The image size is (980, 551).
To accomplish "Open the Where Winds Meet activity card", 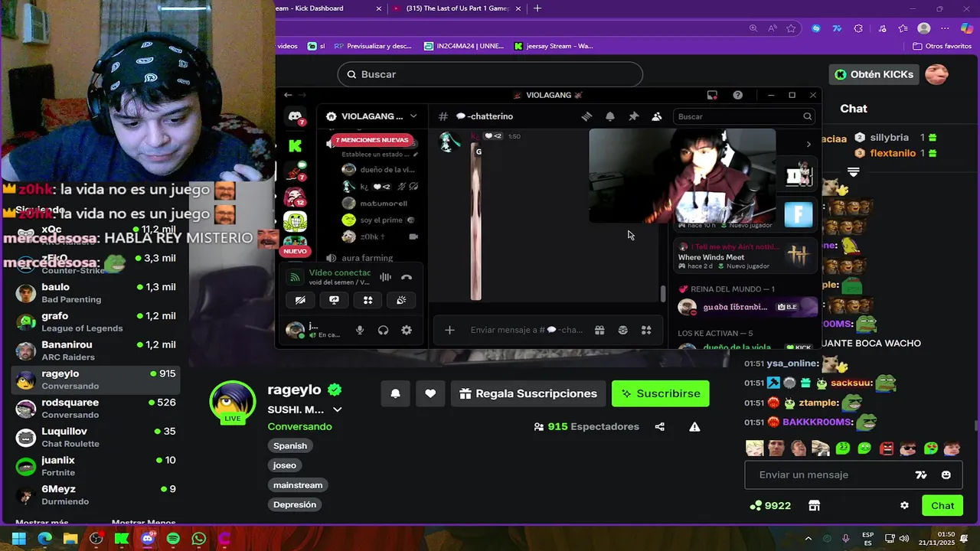I will 743,256.
